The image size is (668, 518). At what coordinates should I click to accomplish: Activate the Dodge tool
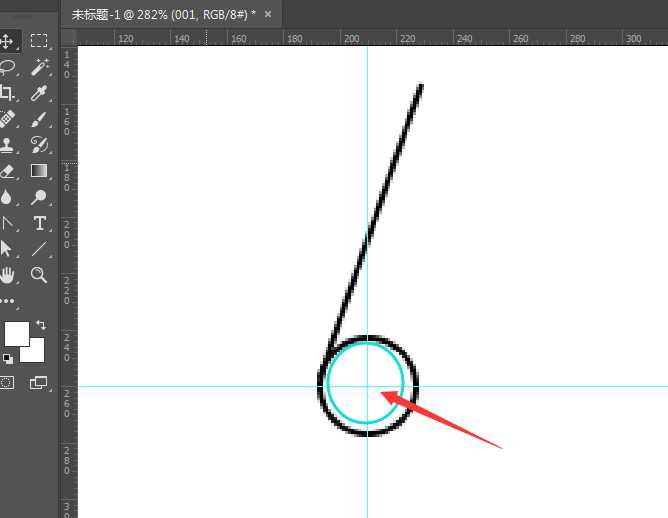coord(39,197)
